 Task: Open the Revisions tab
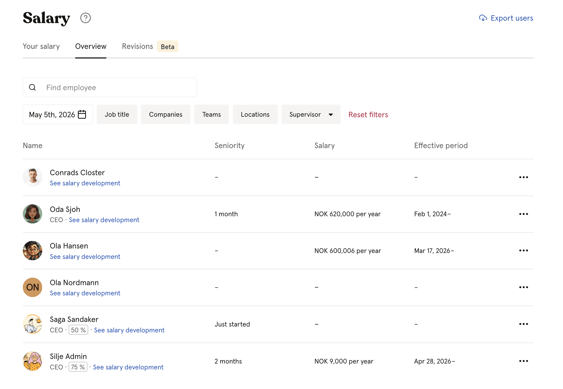[137, 46]
